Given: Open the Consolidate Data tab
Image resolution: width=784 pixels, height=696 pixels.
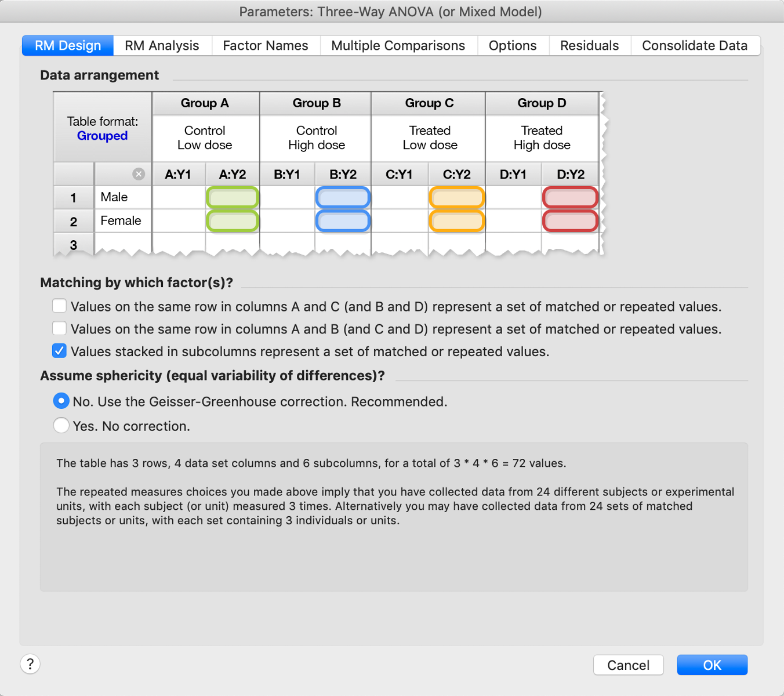Looking at the screenshot, I should [694, 45].
